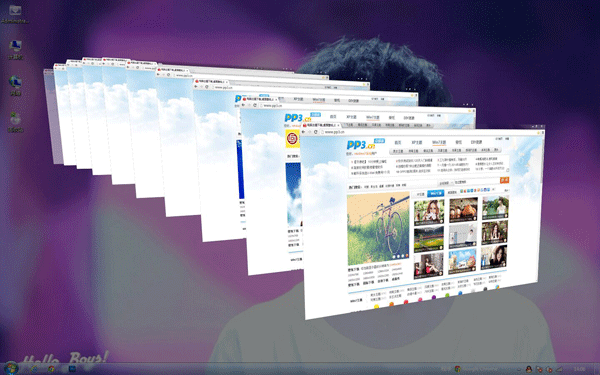Open the Windows Start menu orb

[10, 368]
